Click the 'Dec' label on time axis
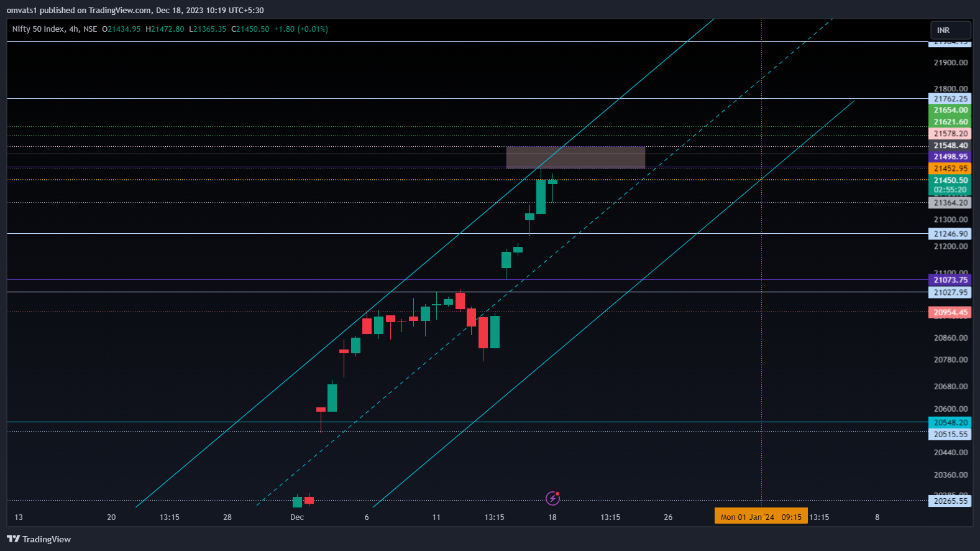Screen dimensions: 980x551 (x=297, y=517)
